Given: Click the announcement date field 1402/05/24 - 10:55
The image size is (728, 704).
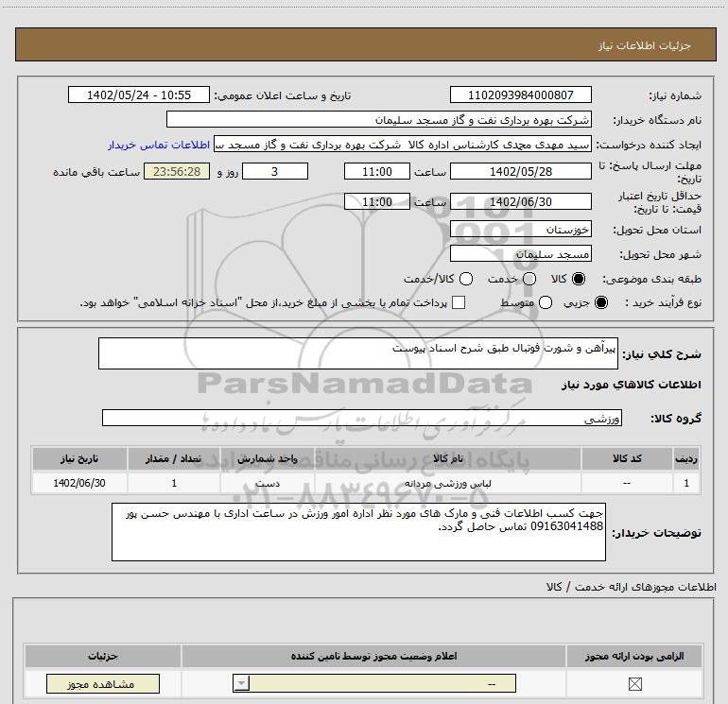Looking at the screenshot, I should 139,94.
